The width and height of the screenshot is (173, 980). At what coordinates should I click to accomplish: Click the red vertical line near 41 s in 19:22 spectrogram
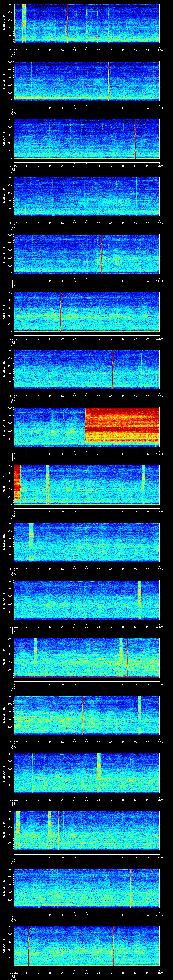tap(113, 369)
